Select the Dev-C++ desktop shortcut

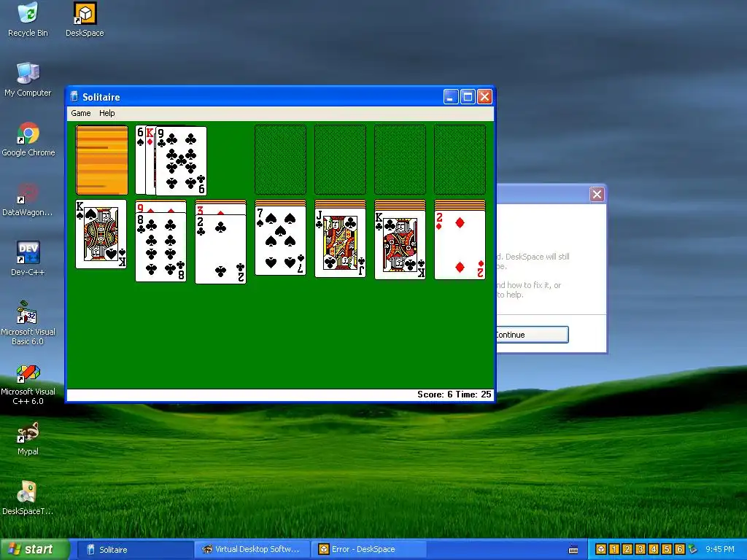click(28, 259)
